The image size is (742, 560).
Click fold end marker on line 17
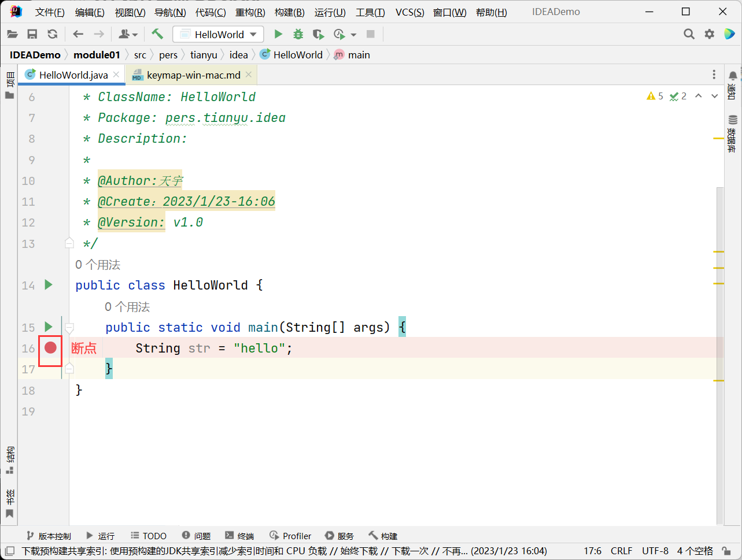(69, 368)
